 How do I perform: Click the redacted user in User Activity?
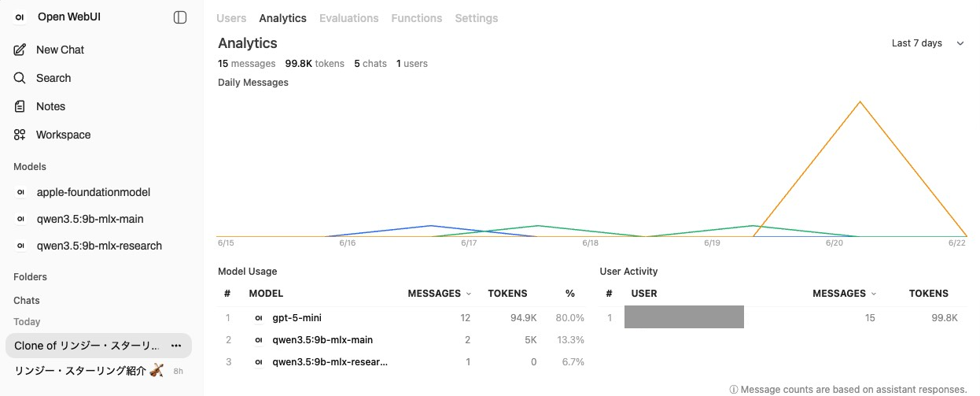[684, 317]
